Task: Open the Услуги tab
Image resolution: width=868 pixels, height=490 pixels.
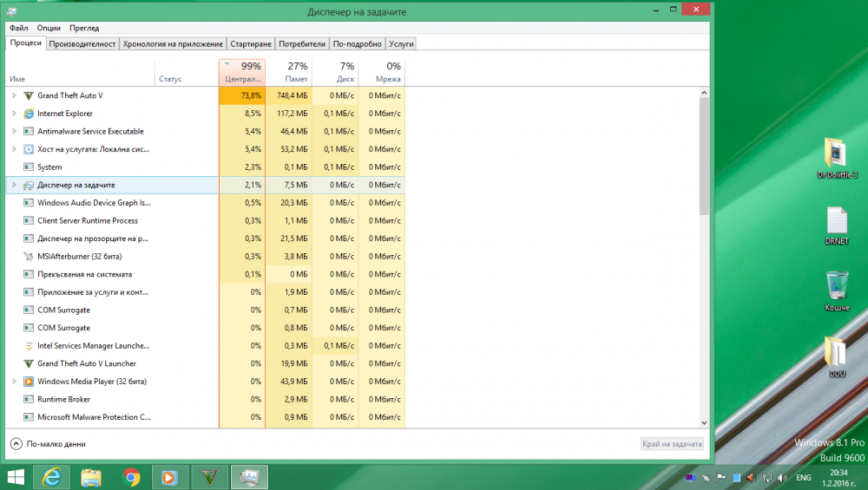Action: click(401, 43)
